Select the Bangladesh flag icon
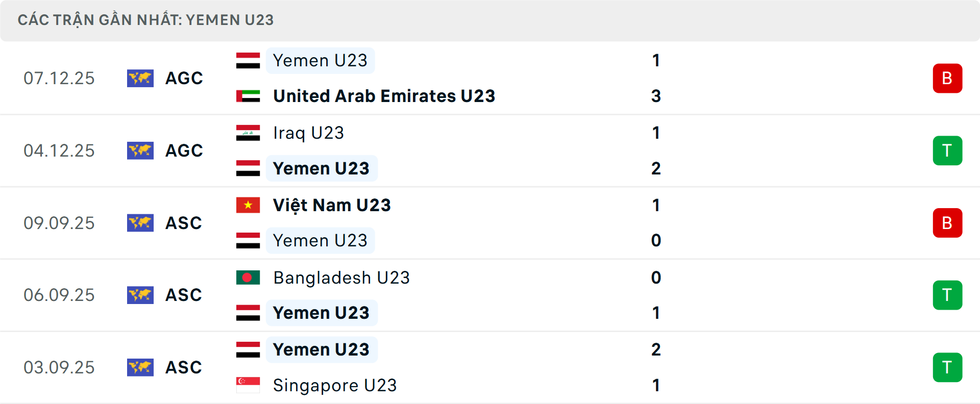The width and height of the screenshot is (980, 404). pyautogui.click(x=248, y=278)
